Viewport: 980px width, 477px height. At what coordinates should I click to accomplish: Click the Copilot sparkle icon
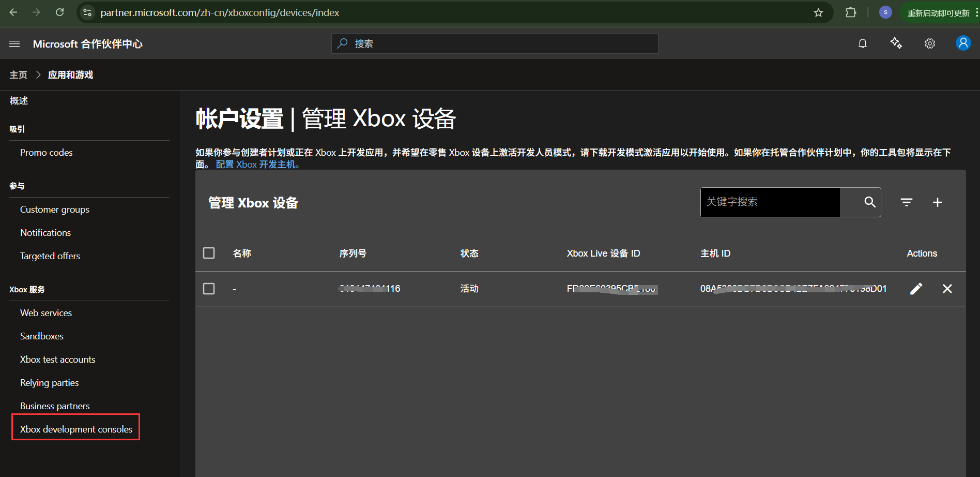click(x=896, y=44)
